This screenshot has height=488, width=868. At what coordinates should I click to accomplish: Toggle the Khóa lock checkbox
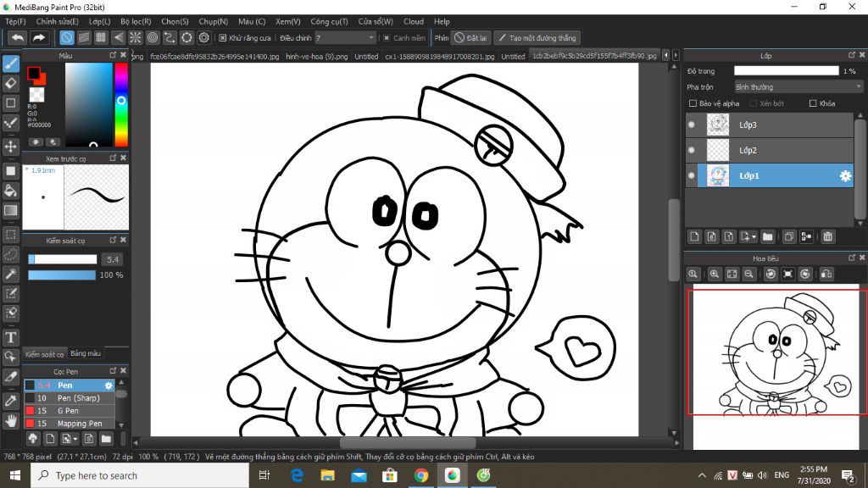tap(813, 103)
